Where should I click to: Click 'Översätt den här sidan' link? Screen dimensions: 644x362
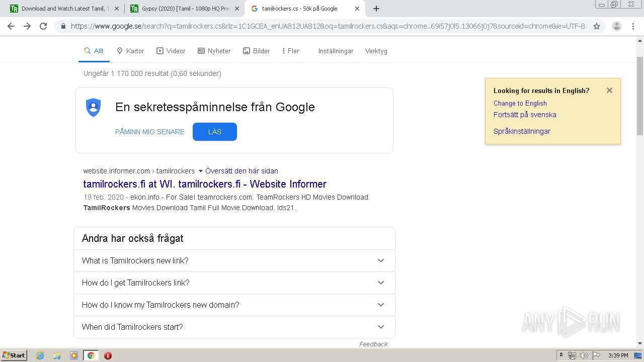(x=242, y=171)
